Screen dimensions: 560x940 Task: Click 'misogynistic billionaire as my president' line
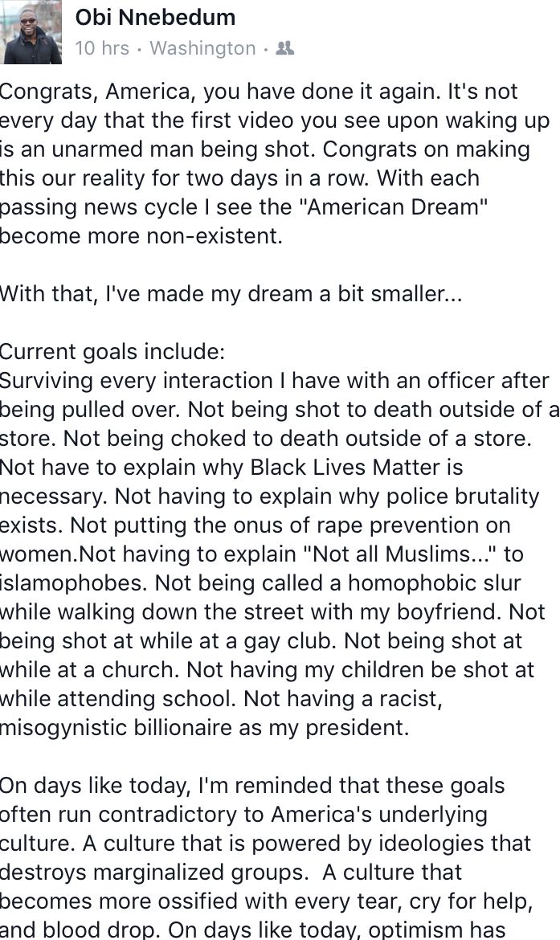point(204,728)
